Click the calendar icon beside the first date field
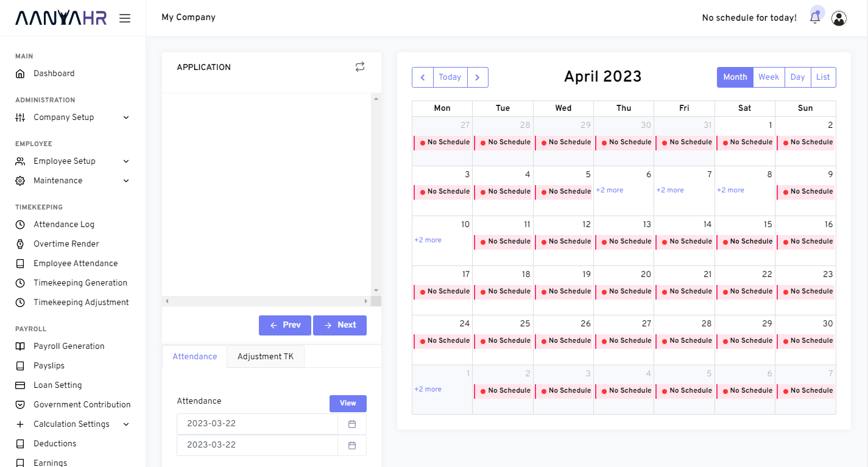This screenshot has width=868, height=467. (x=351, y=423)
